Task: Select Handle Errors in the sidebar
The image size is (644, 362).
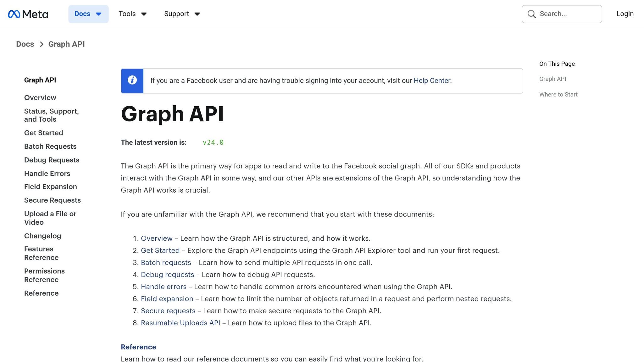Action: point(47,173)
